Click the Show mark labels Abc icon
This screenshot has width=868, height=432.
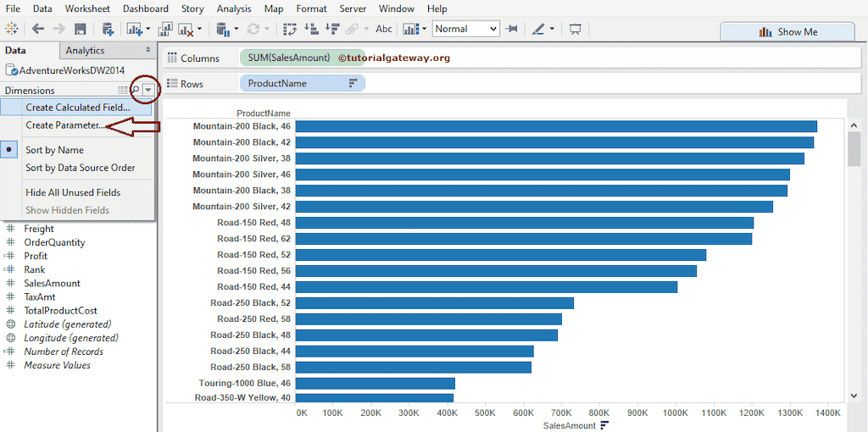coord(383,29)
